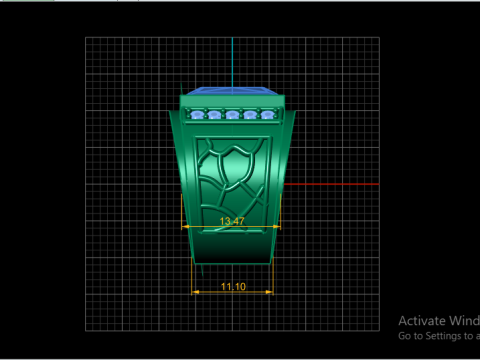Select the cyan vertical axis line
Image resolution: width=480 pixels, height=360 pixels.
click(x=232, y=62)
